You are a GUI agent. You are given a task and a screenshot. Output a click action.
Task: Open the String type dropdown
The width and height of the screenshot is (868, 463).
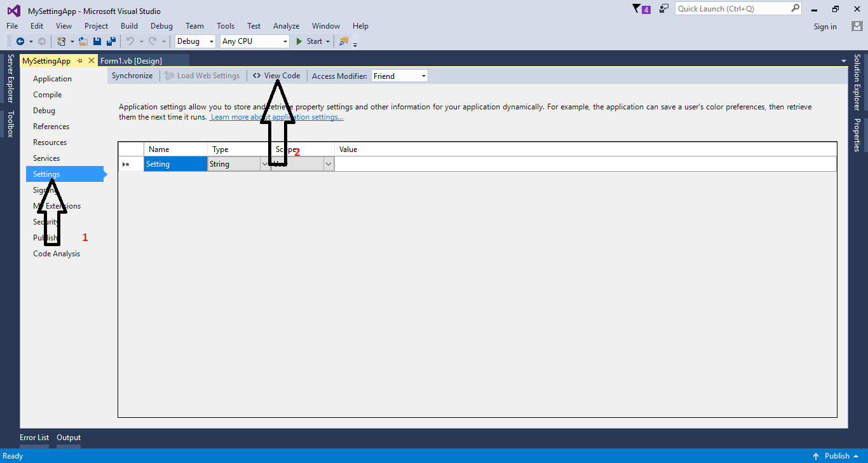click(x=264, y=164)
